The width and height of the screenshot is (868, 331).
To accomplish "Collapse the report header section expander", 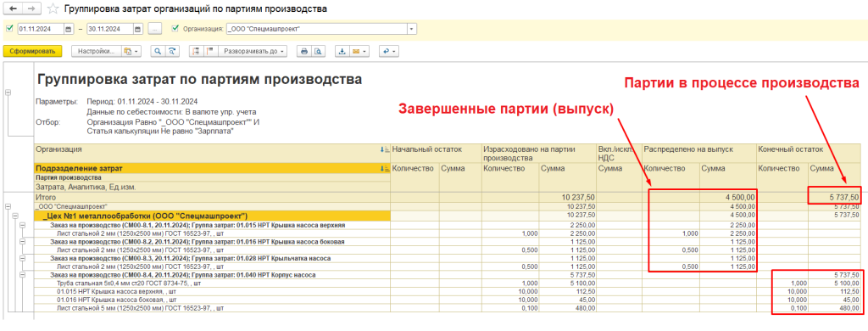I will (8, 93).
